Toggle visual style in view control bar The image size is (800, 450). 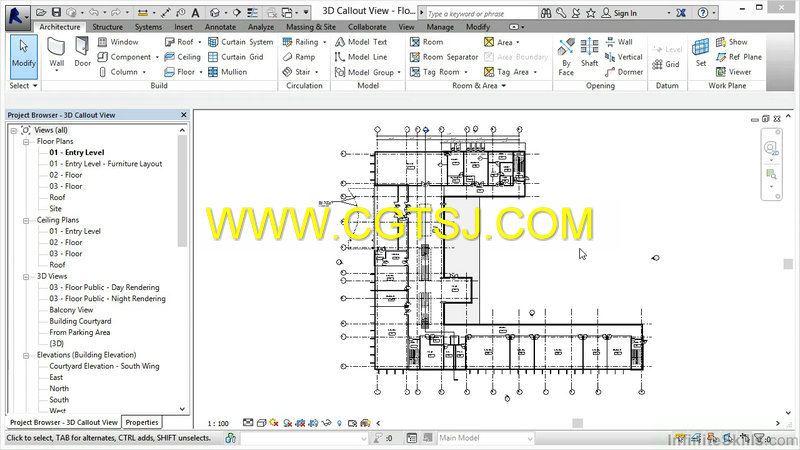pos(261,423)
